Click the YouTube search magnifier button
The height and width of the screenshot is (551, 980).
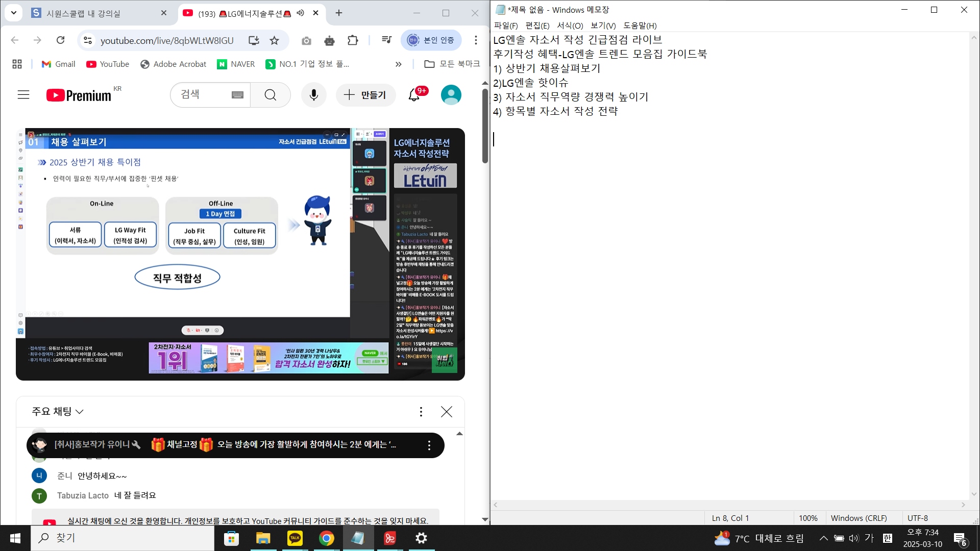[x=271, y=95]
